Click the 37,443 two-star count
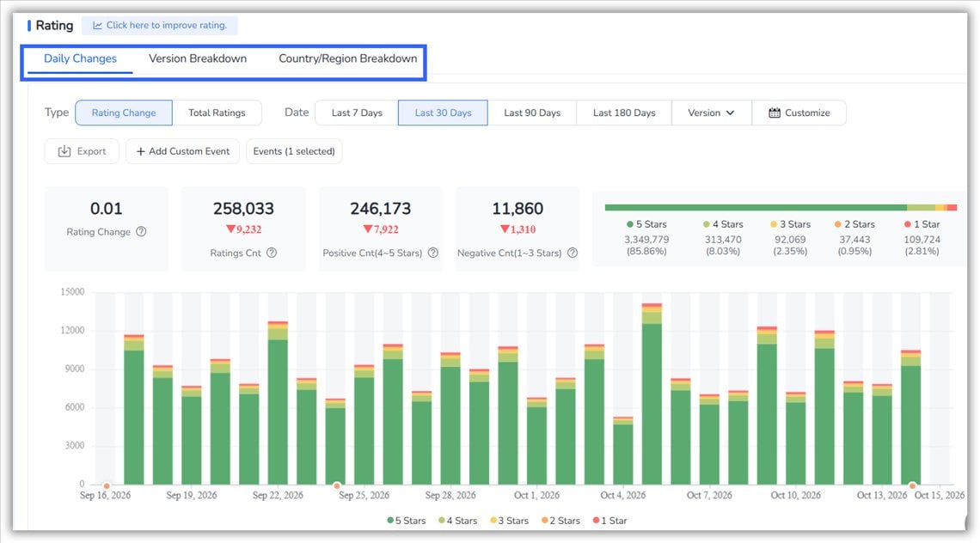 (854, 240)
